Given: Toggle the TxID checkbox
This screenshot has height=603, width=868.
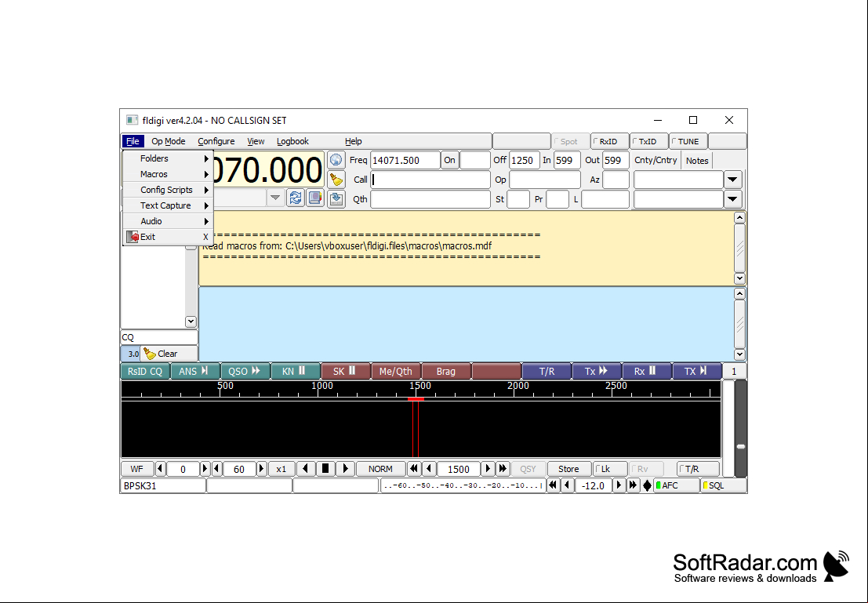Looking at the screenshot, I should (x=648, y=141).
